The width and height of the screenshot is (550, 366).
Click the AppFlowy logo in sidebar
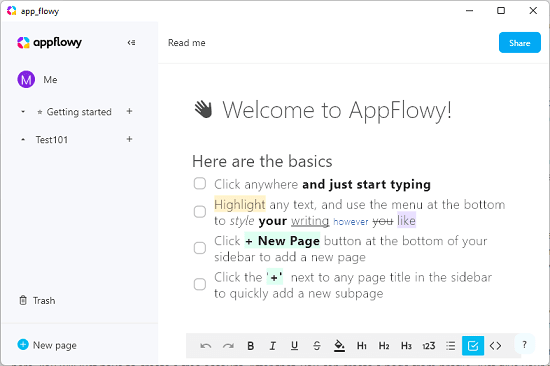coord(49,42)
